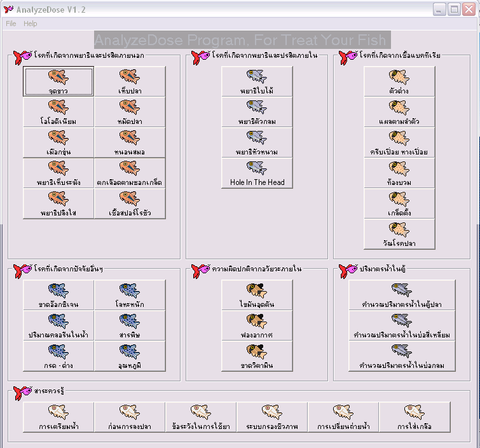Open คำนวณปริมาตรน้ำในตู้ปลา calculator
The height and width of the screenshot is (448, 480).
coord(402,295)
